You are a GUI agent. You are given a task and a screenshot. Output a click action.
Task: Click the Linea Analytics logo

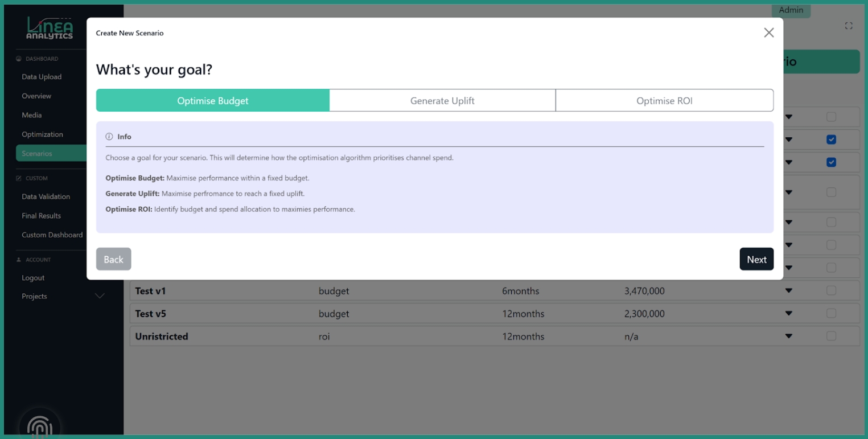(50, 28)
